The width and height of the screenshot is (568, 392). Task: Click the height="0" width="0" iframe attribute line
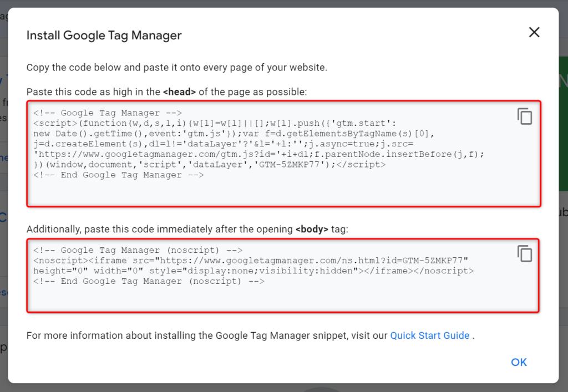pyautogui.click(x=253, y=271)
